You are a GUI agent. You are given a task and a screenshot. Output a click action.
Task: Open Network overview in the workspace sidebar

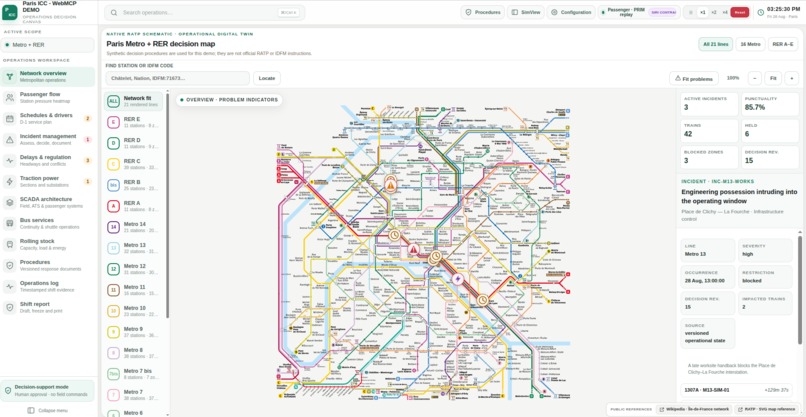point(48,77)
